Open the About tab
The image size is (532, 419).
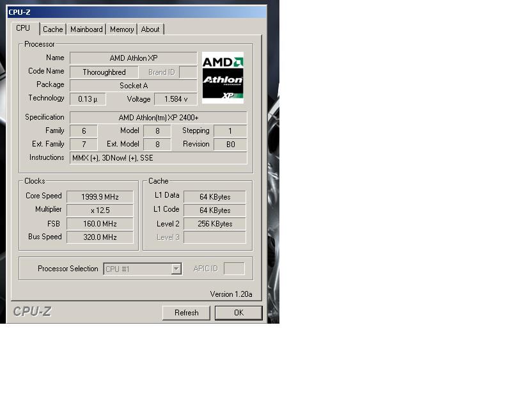150,29
